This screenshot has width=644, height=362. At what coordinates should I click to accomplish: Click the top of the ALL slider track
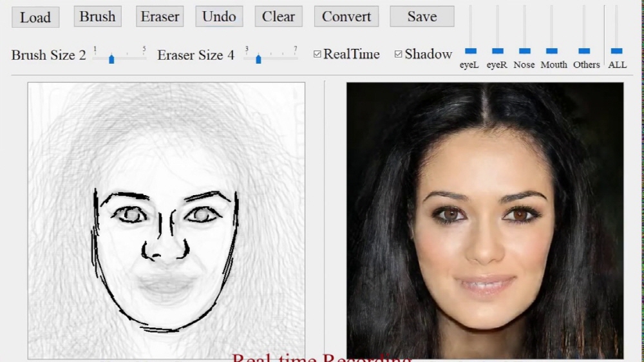coord(616,8)
